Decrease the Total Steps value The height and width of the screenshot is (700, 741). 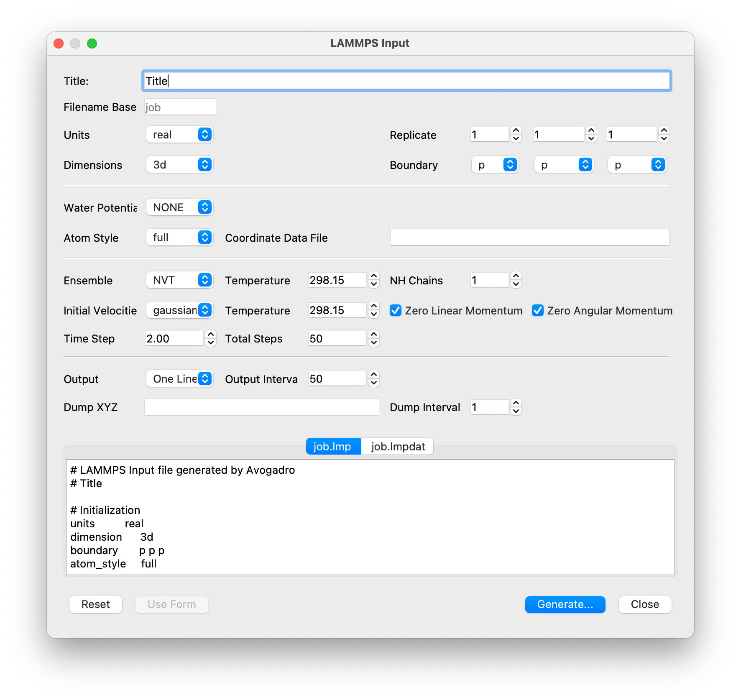pyautogui.click(x=374, y=343)
